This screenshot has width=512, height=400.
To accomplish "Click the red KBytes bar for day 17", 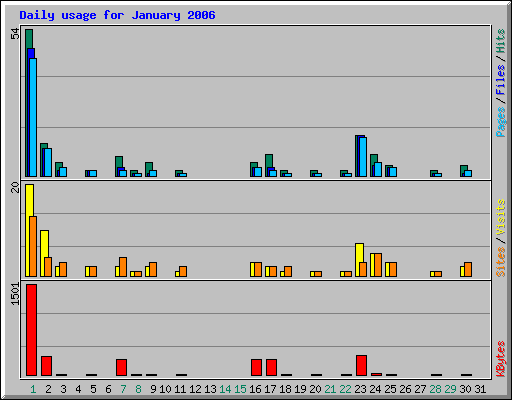I will tap(271, 368).
